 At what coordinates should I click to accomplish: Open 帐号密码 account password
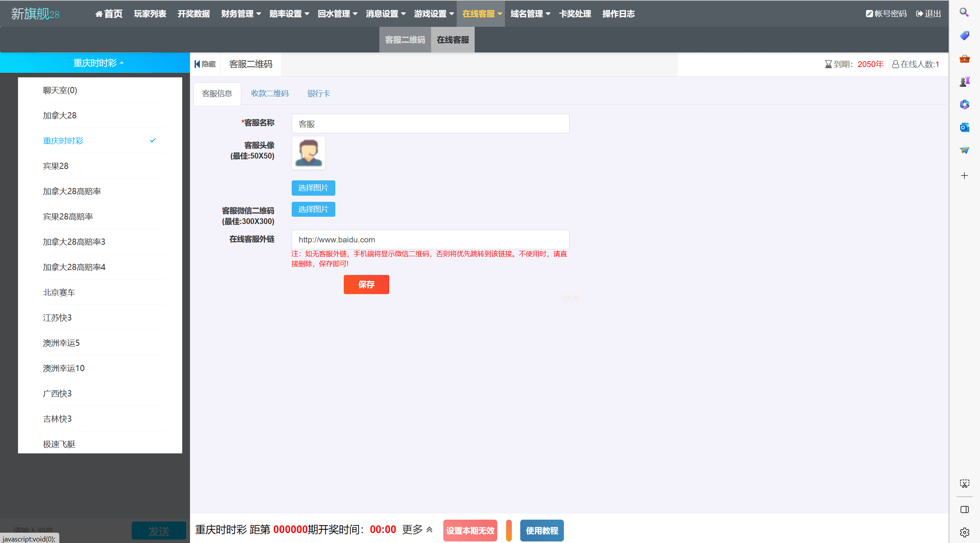pos(886,14)
